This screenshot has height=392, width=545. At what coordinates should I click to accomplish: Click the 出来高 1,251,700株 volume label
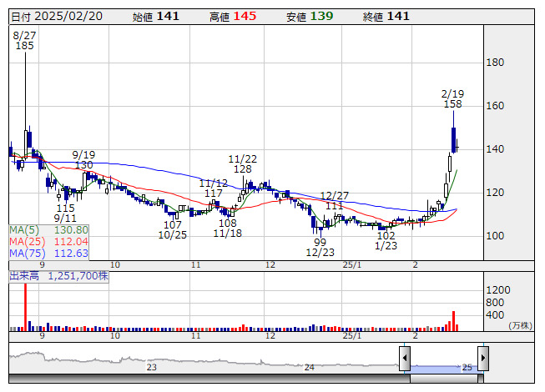pyautogui.click(x=58, y=276)
